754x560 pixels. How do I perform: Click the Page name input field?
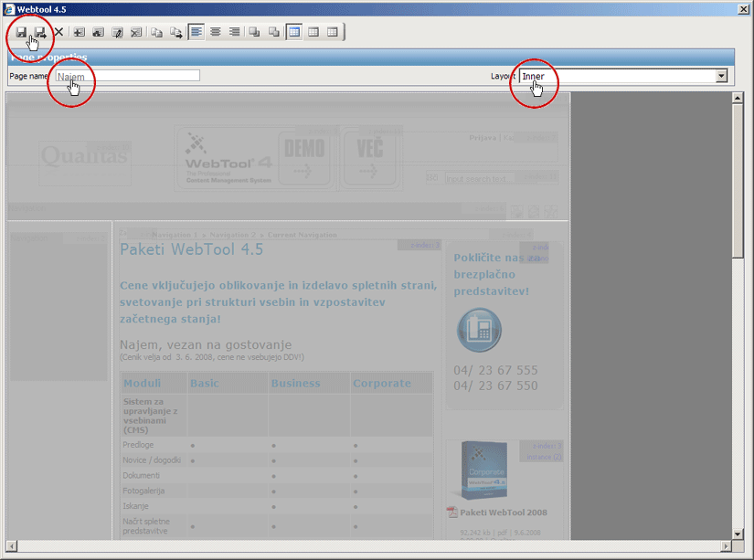pos(128,76)
